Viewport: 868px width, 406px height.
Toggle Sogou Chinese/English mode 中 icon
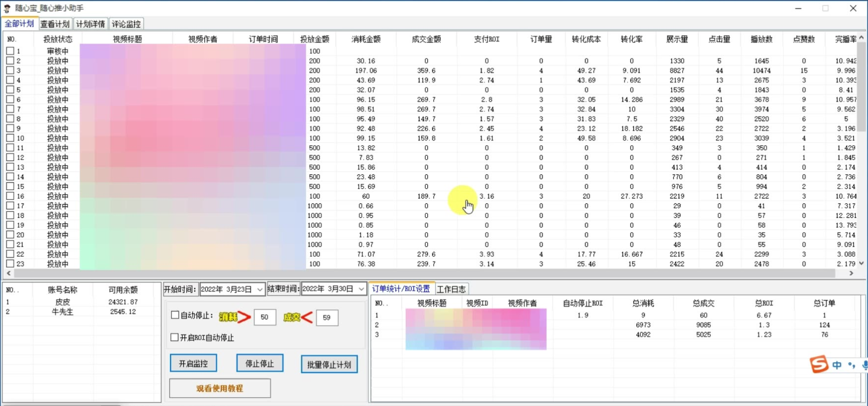tap(837, 365)
